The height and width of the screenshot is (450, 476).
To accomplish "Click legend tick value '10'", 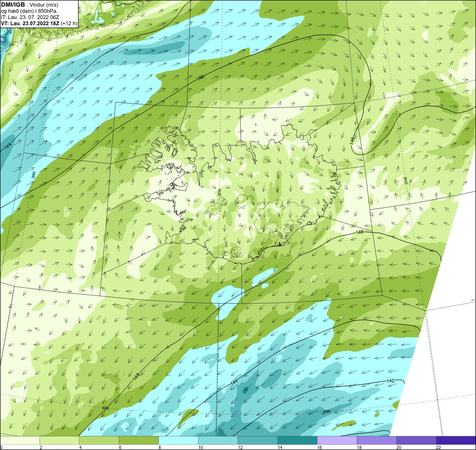I will coord(201,447).
